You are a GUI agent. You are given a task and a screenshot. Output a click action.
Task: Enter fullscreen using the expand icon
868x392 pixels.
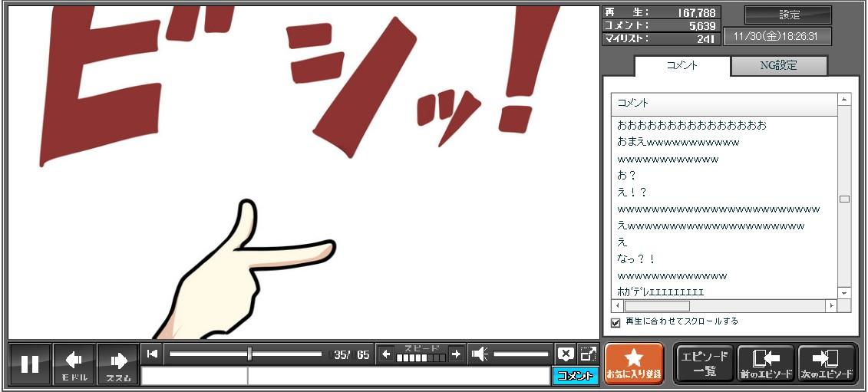point(588,354)
